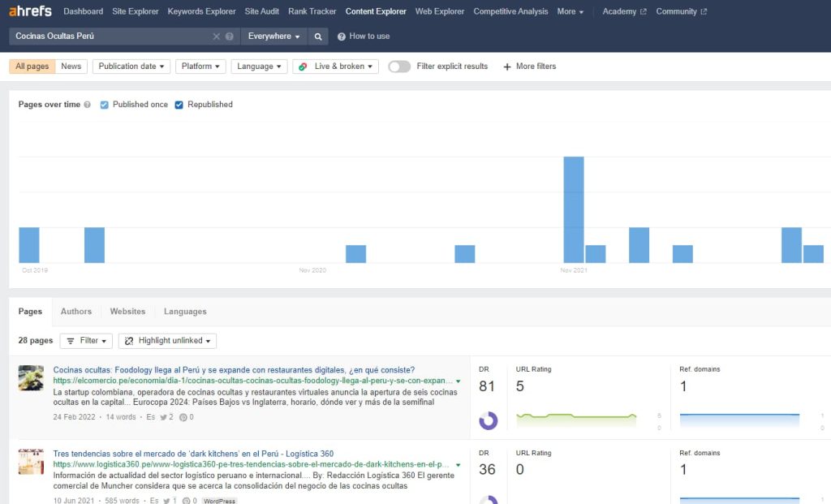The image size is (831, 504).
Task: Open the More menu in top navigation
Action: 571,11
